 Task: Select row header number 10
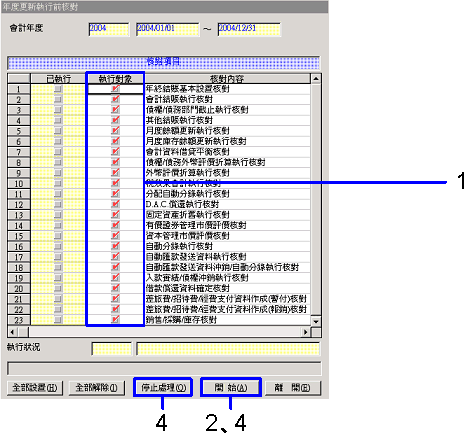click(19, 183)
